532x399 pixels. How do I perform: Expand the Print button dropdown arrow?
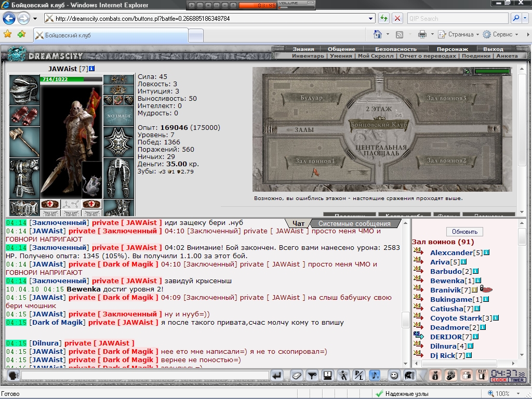(432, 34)
